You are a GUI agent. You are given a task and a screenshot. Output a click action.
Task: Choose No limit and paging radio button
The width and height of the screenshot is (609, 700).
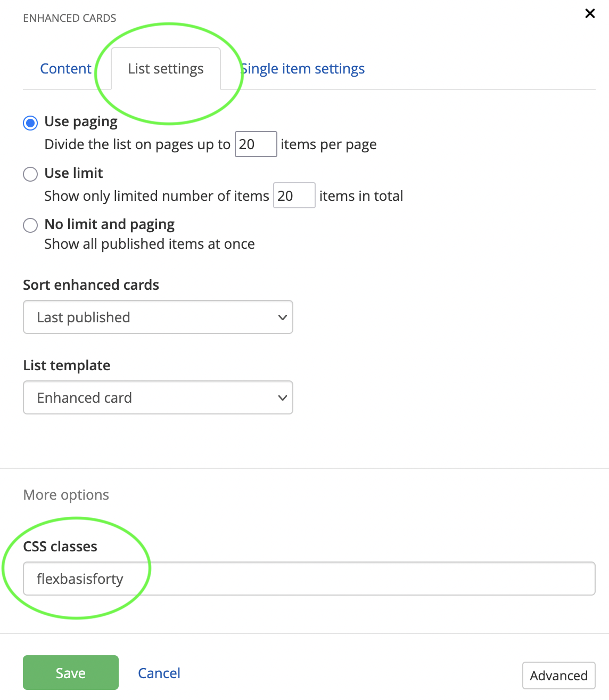[x=30, y=225]
